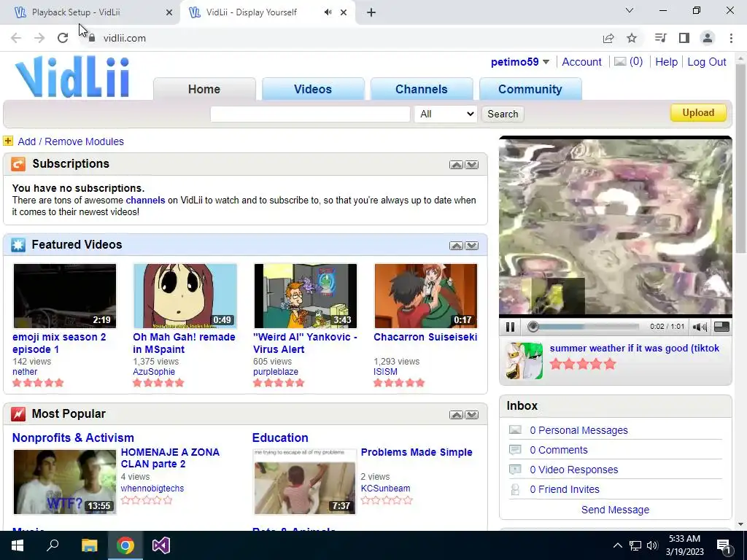Open Chrome side panel

(x=684, y=38)
